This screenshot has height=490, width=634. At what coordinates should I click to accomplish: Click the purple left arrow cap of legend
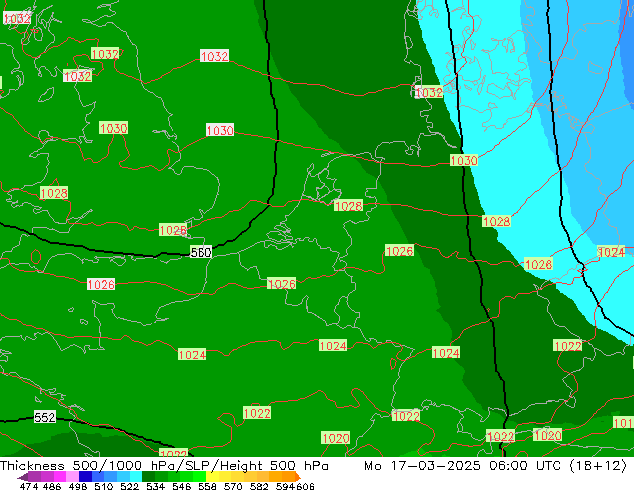[23, 477]
